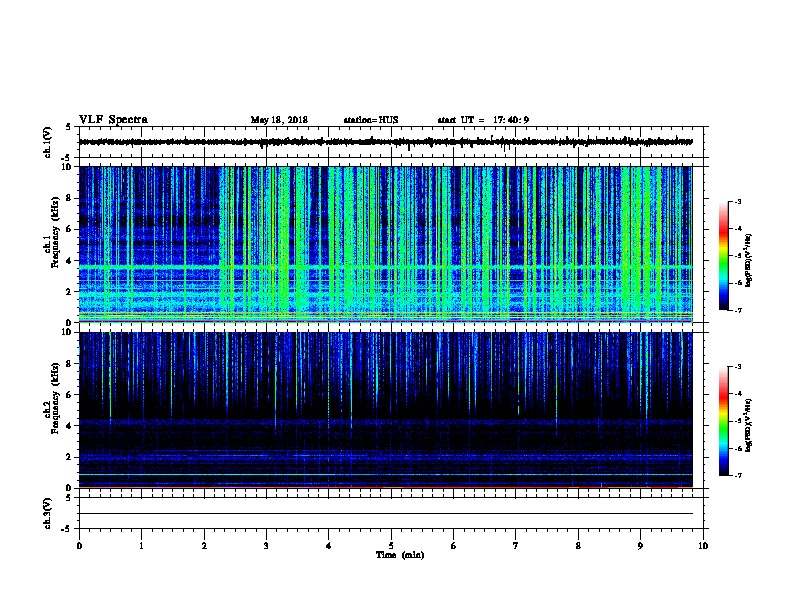The height and width of the screenshot is (612, 792).
Task: Click the ch.1 spectrogram color bar
Action: [x=724, y=256]
